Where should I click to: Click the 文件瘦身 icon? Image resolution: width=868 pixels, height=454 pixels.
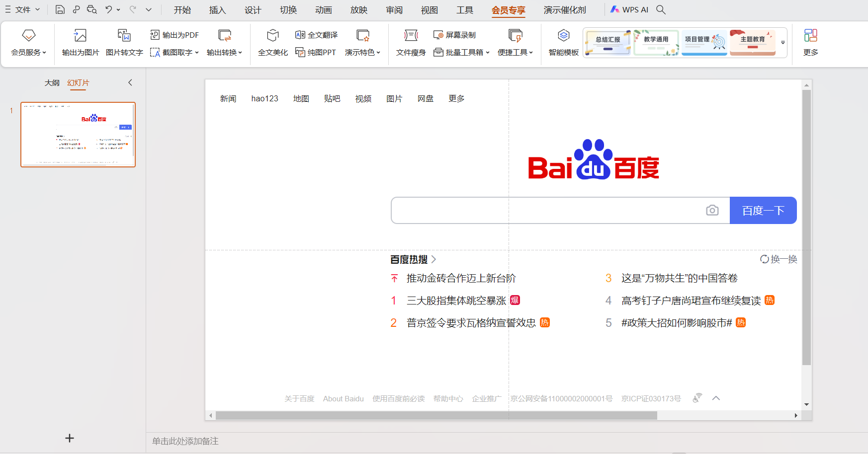[x=411, y=35]
